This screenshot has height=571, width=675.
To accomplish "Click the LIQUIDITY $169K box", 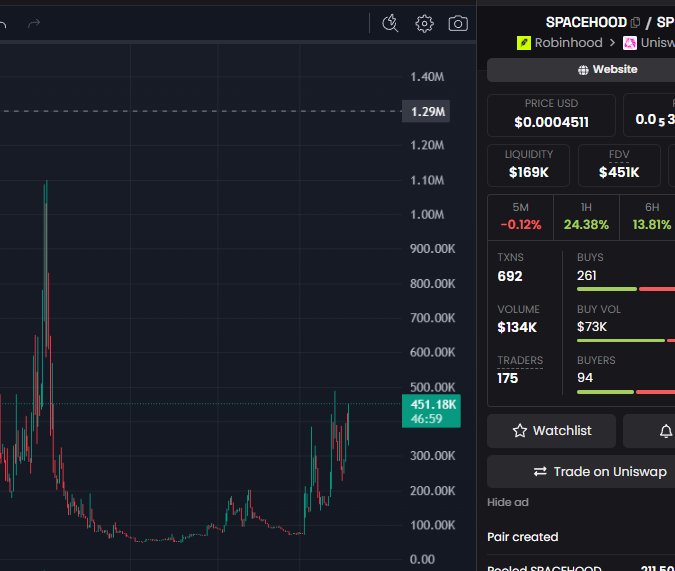I will [x=529, y=165].
